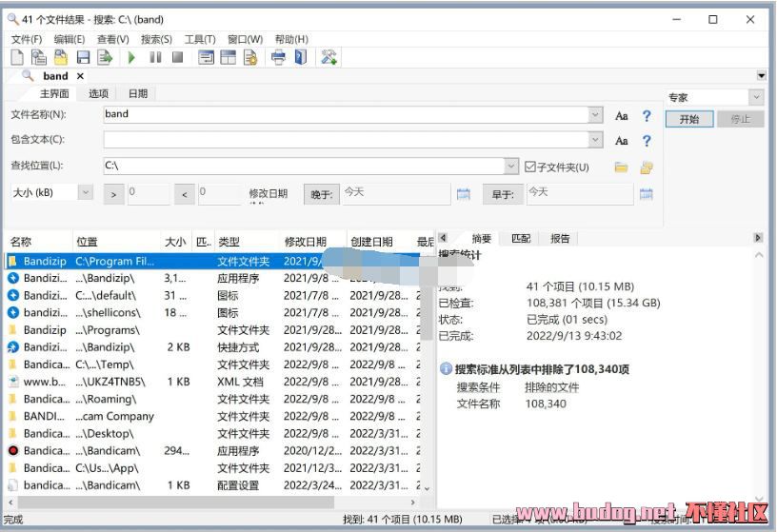Export results using green arrow document icon
Screen dimensions: 777x532
click(105, 57)
